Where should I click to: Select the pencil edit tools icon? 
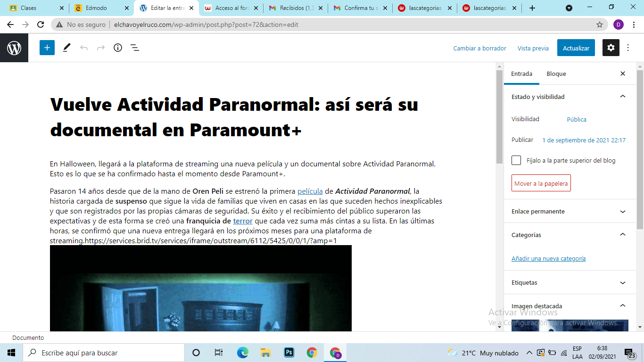tap(66, 48)
